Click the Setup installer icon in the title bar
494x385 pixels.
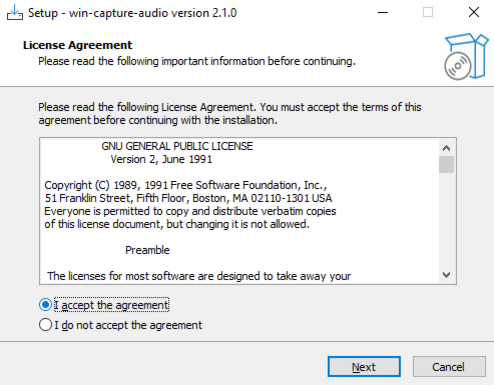tap(15, 13)
